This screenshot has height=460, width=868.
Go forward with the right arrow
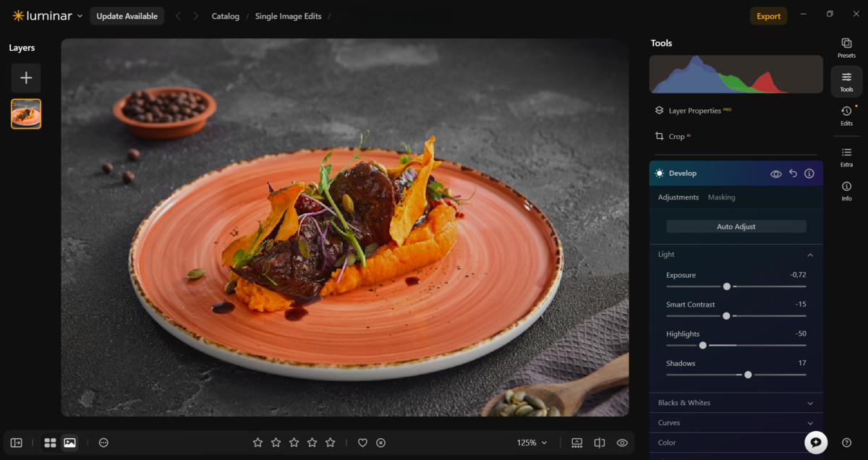tap(195, 16)
